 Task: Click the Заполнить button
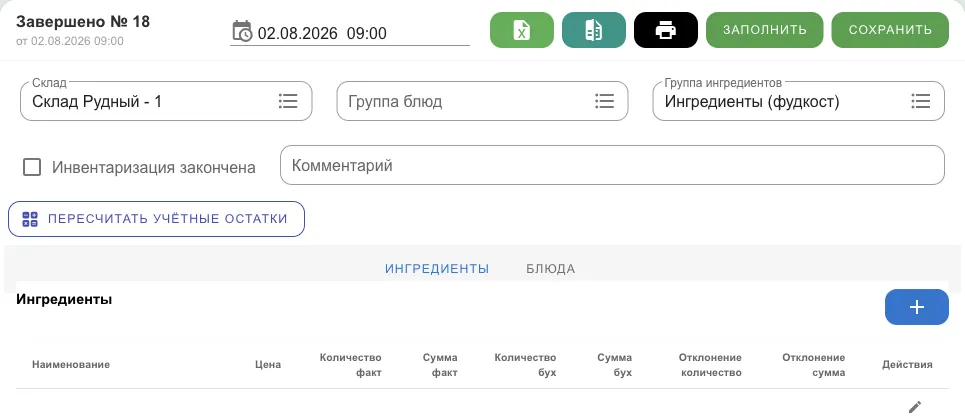tap(765, 30)
